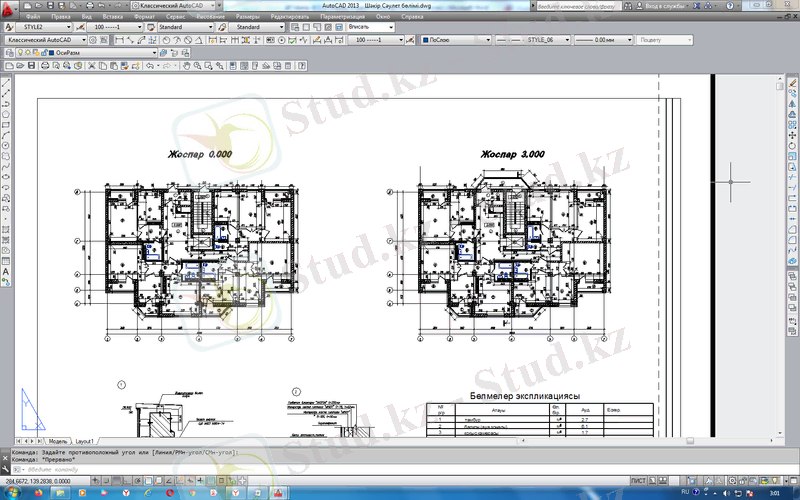Select the Mirror tool

click(x=792, y=104)
